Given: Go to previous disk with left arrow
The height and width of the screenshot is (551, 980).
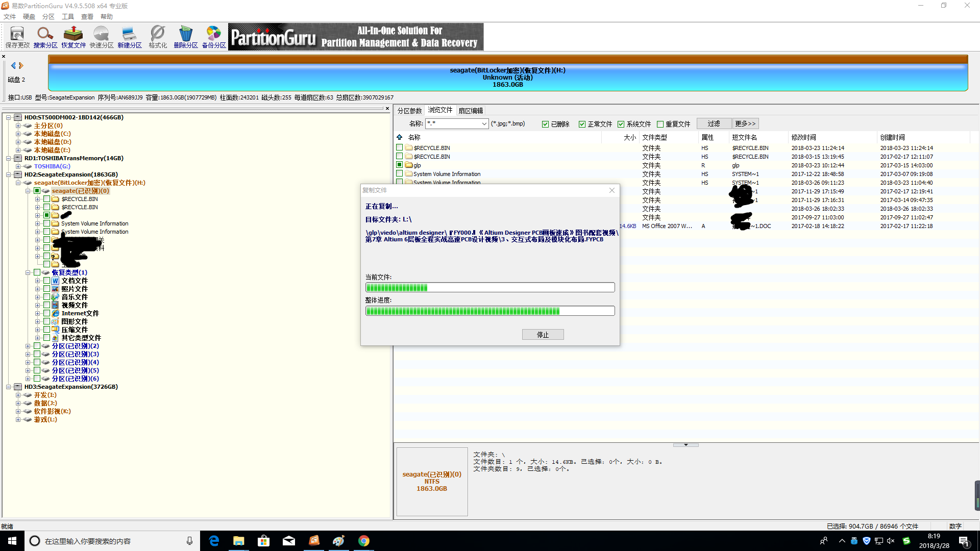Looking at the screenshot, I should (13, 65).
